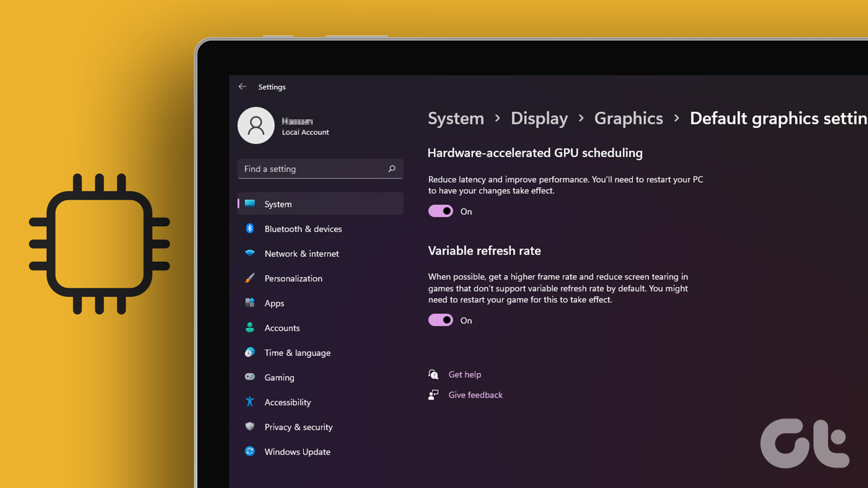868x488 pixels.
Task: Open Accounts settings icon
Action: pyautogui.click(x=250, y=328)
